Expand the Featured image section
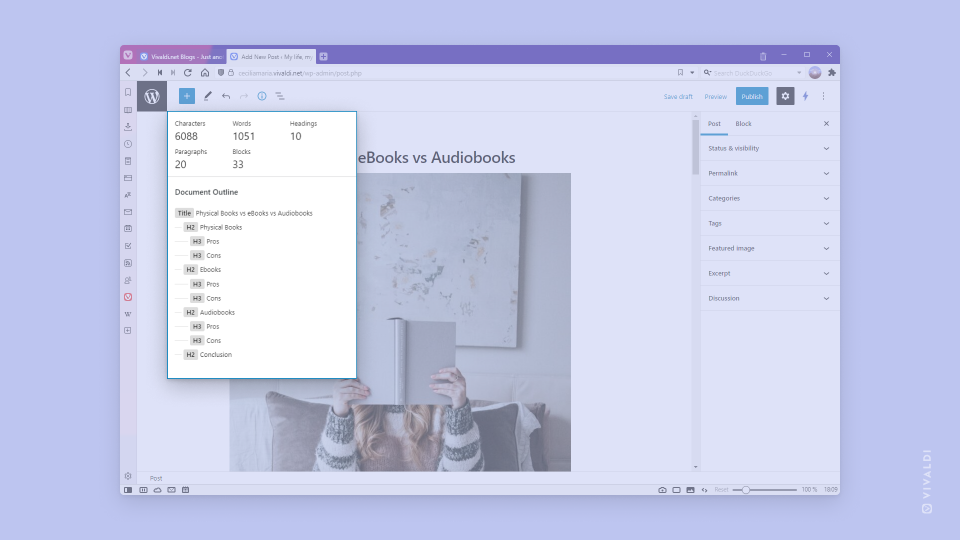This screenshot has height=540, width=960. [x=770, y=249]
